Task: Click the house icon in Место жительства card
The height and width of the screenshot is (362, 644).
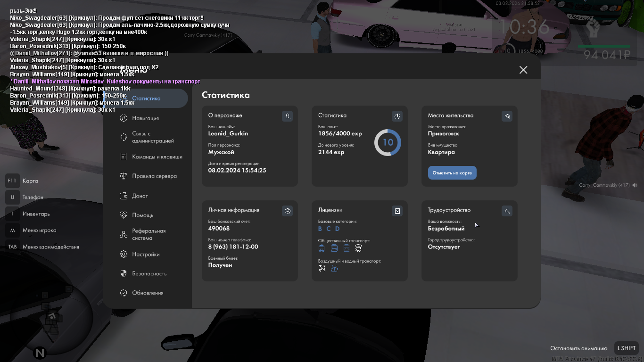Action: tap(507, 116)
